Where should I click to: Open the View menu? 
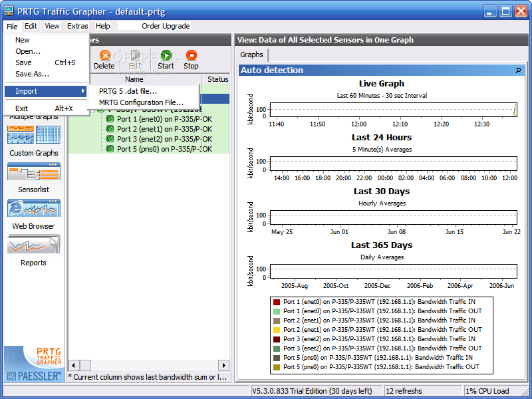coord(52,26)
